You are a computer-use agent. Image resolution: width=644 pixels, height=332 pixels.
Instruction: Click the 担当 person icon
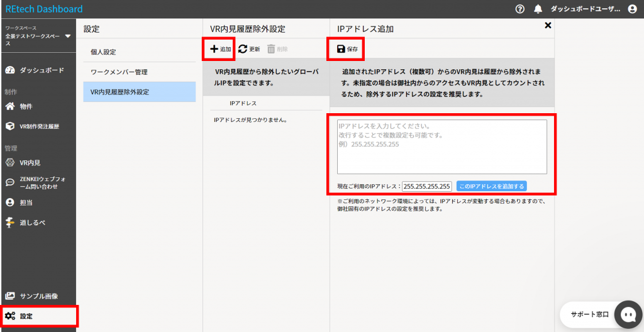[x=10, y=202]
